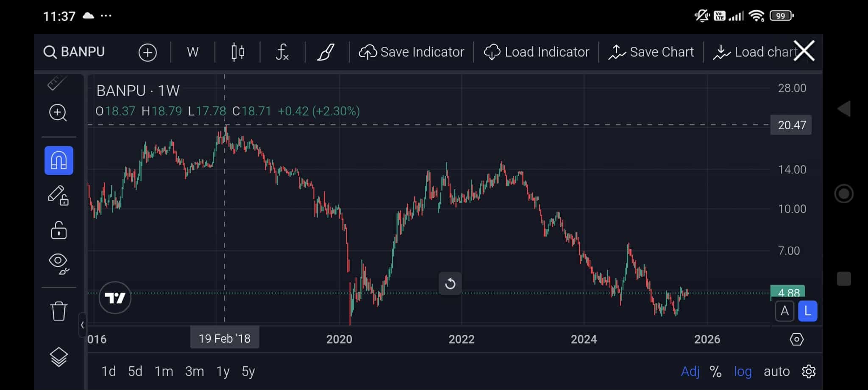Set range to 1m
The width and height of the screenshot is (868, 390).
pyautogui.click(x=164, y=371)
